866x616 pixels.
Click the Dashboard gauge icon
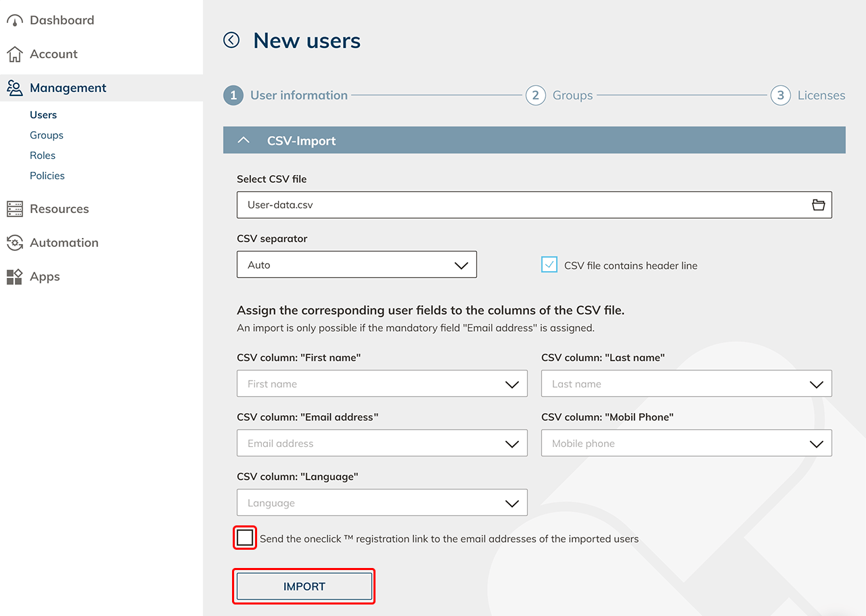(x=14, y=21)
